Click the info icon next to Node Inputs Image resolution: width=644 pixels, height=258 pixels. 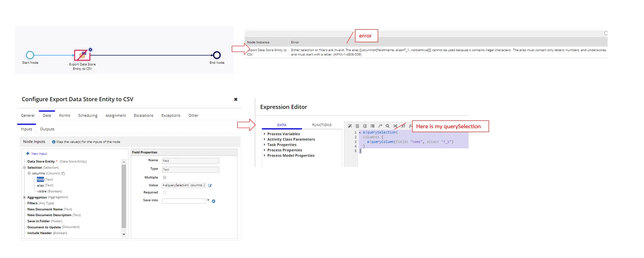pyautogui.click(x=54, y=142)
